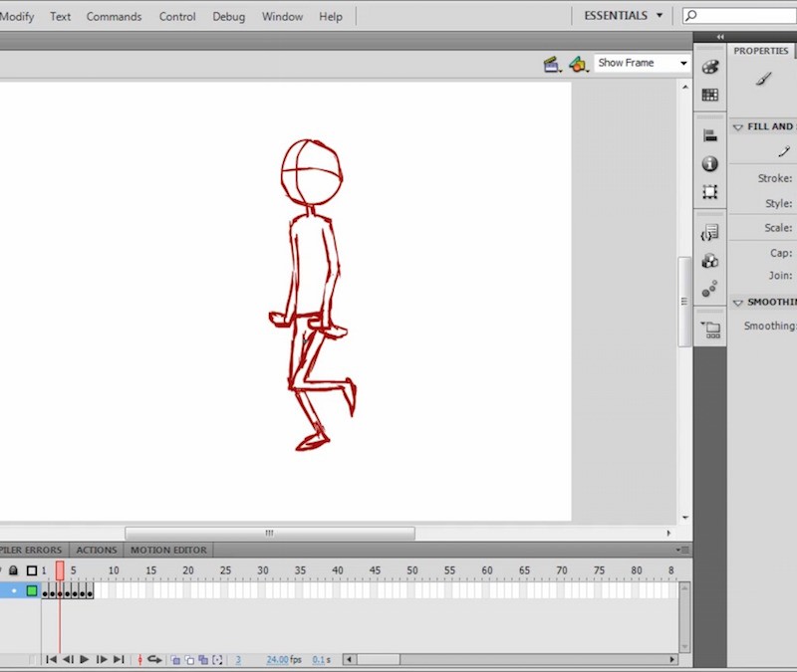Open the Align panel icon
The height and width of the screenshot is (672, 797).
(x=709, y=135)
